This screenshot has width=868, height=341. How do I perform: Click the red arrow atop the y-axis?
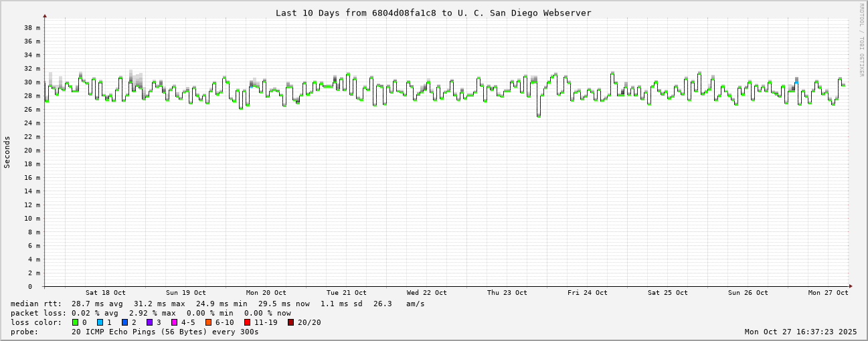click(45, 15)
